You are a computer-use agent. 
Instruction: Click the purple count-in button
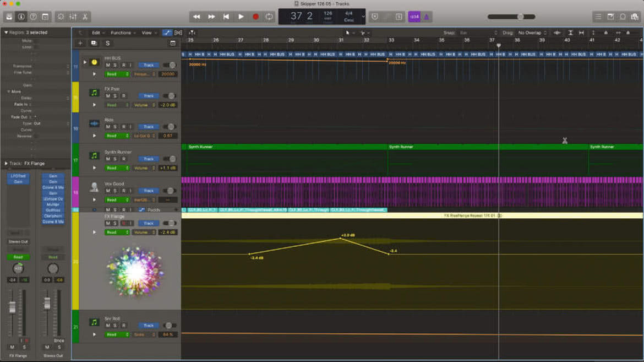[414, 17]
